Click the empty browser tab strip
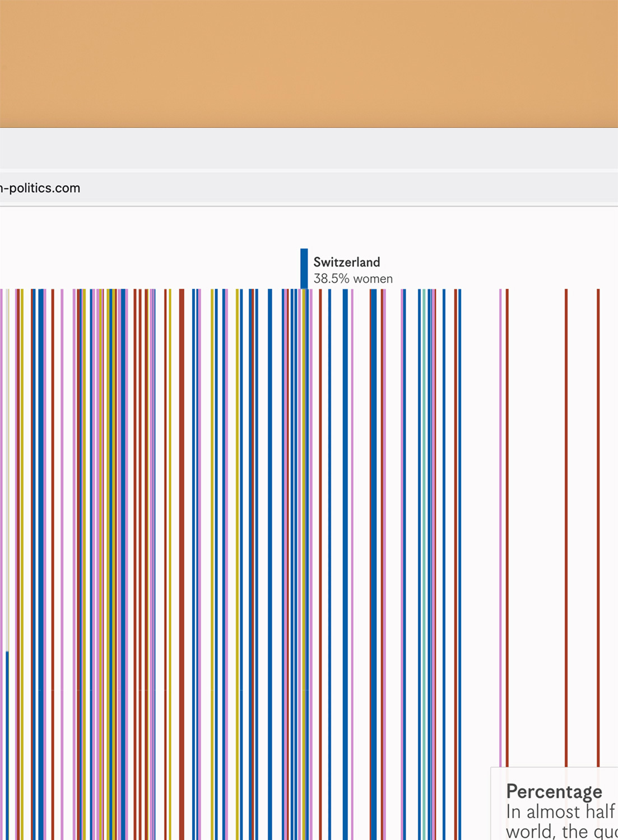 coord(308,148)
